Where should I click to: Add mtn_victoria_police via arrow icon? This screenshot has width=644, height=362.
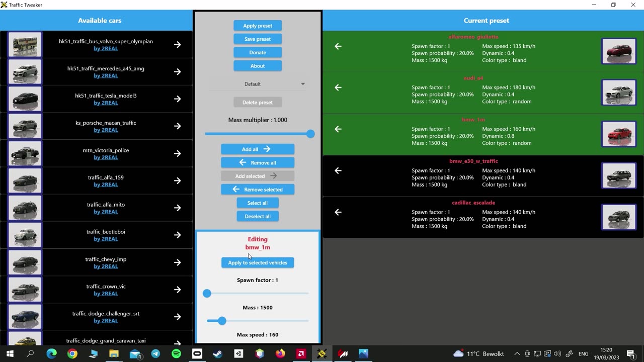(x=178, y=153)
